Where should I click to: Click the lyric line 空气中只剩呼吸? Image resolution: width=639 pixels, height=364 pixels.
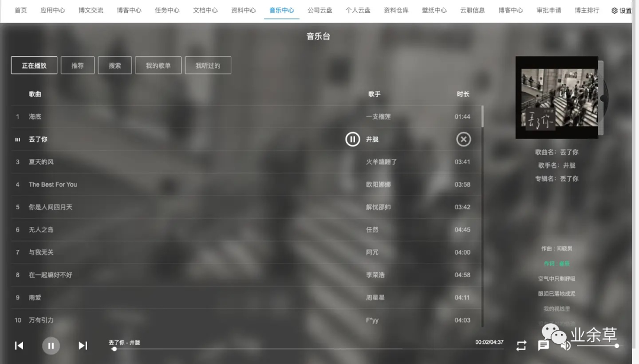tap(557, 279)
